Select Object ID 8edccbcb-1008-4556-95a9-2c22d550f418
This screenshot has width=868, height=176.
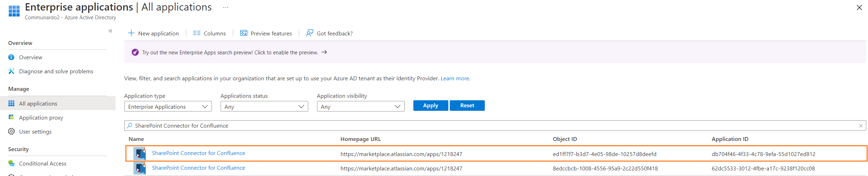pyautogui.click(x=605, y=169)
